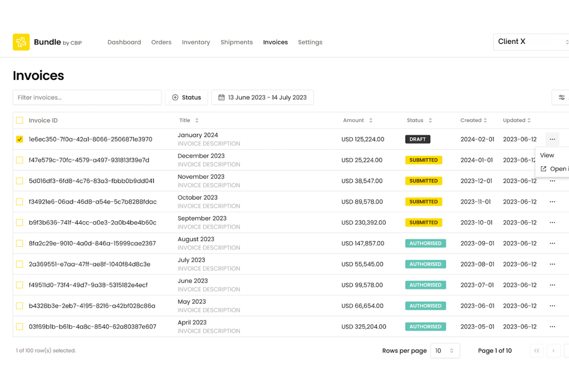Select the June 2023 invoice checkbox
Viewport: 569px width, 392px height.
point(19,285)
